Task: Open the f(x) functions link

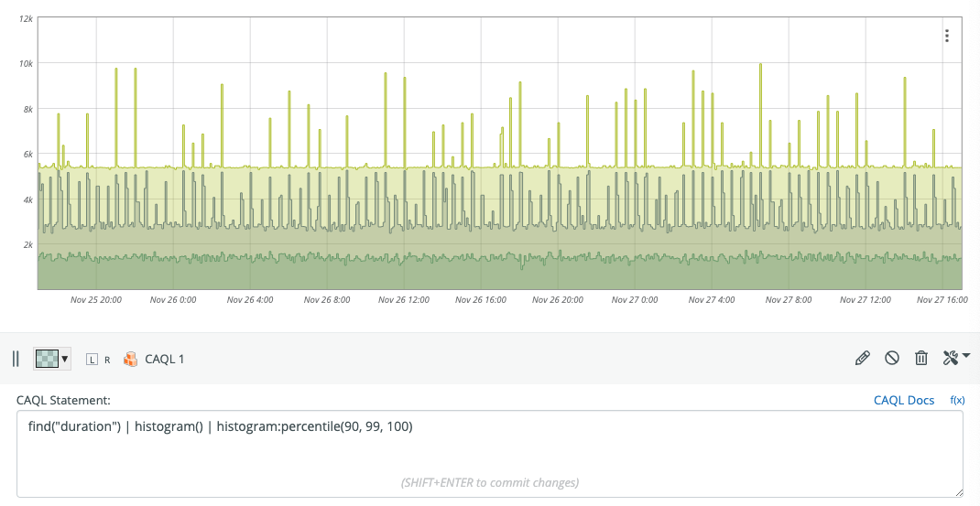Action: [957, 401]
